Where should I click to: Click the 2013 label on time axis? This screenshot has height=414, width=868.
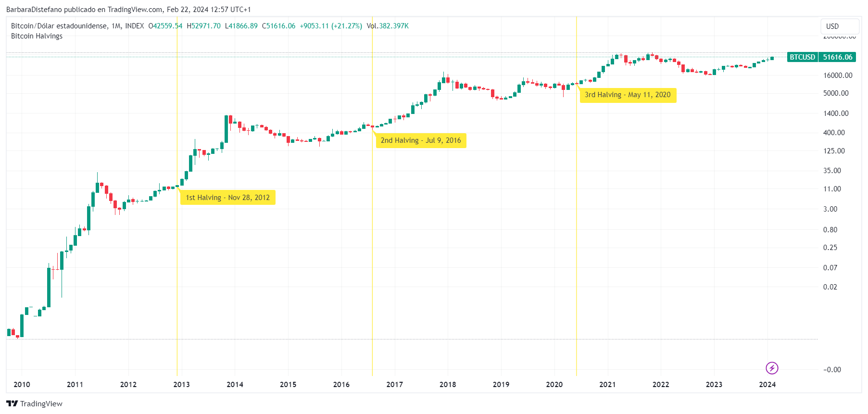click(x=181, y=384)
